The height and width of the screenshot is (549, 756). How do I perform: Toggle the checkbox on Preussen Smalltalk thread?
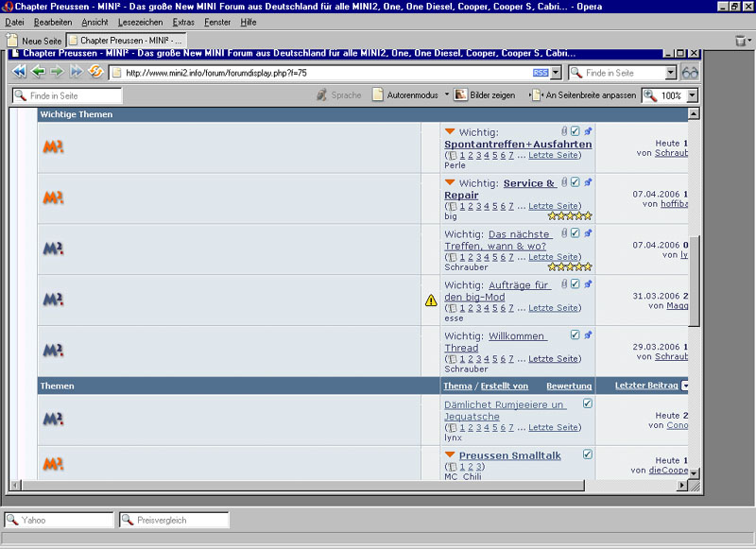click(587, 455)
